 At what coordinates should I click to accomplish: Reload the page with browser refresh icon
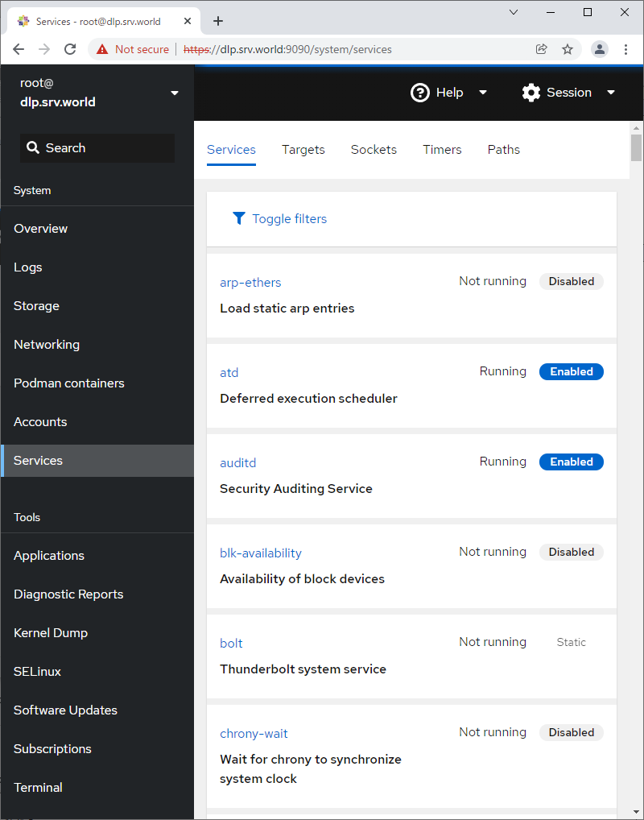70,49
